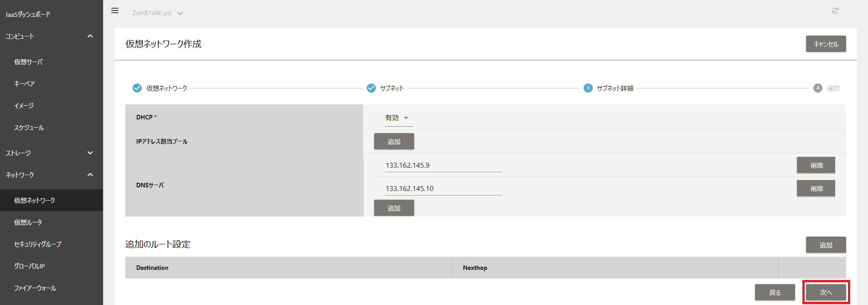Open the DHCP 有効 dropdown
This screenshot has height=305, width=868.
coord(399,118)
